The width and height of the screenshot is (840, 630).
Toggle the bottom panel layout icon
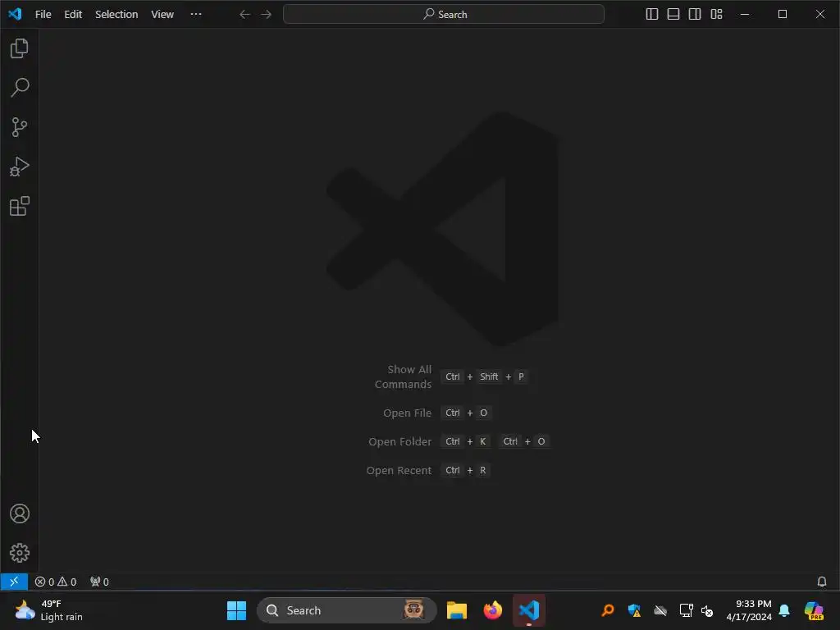tap(673, 14)
